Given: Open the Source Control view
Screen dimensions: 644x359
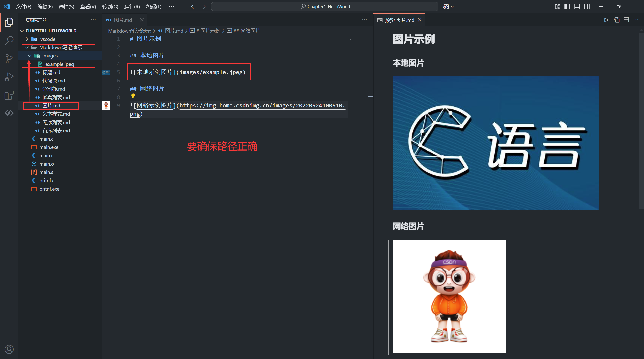Looking at the screenshot, I should [9, 59].
